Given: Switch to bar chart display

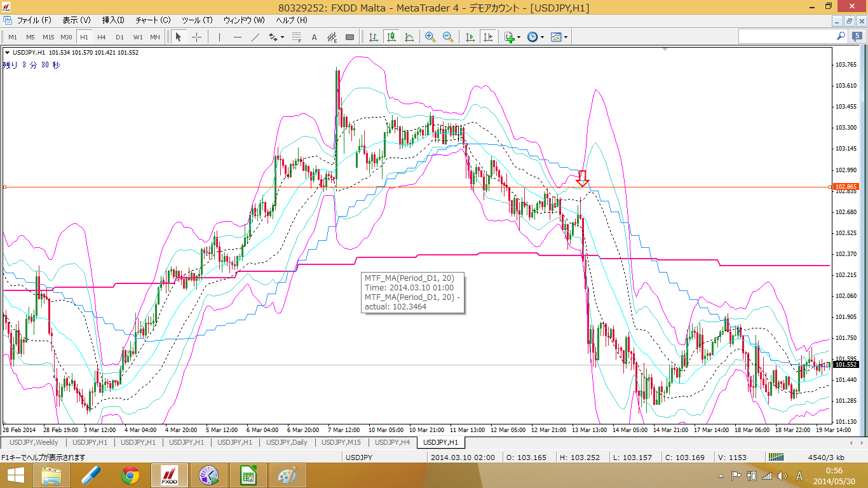Looking at the screenshot, I should click(374, 37).
